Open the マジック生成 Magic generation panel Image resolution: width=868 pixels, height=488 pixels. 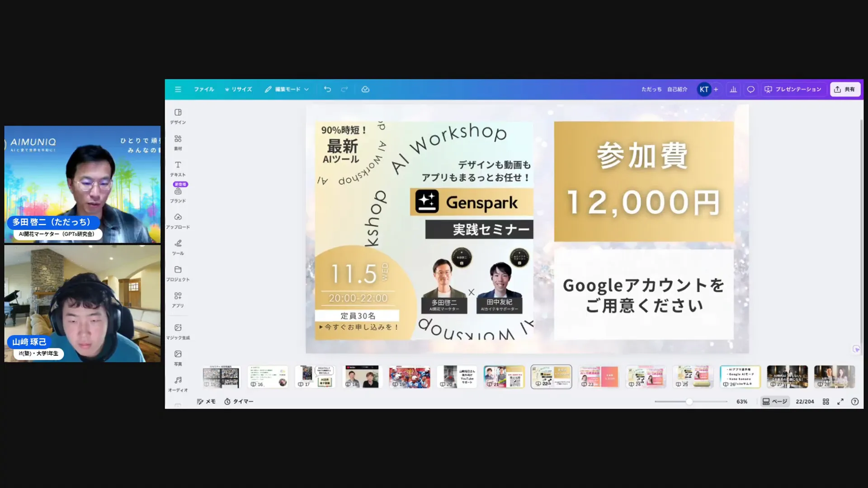178,332
